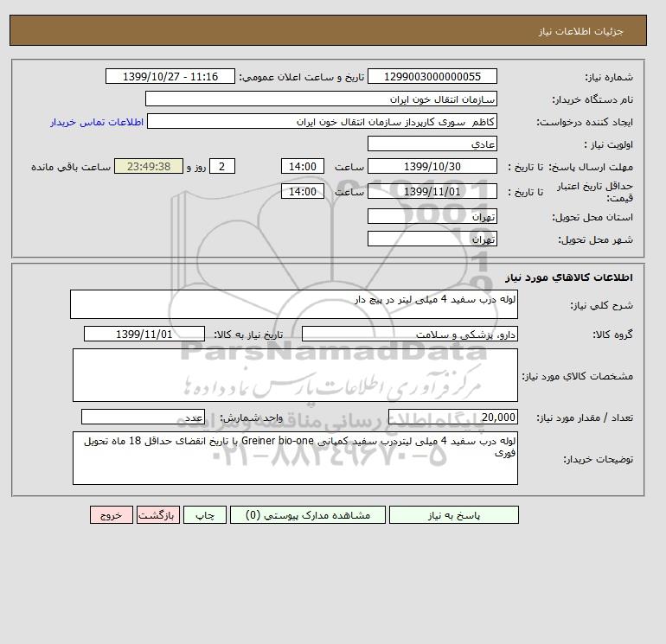Click the text ساعت باقی مانده
The height and width of the screenshot is (644, 666).
(71, 167)
